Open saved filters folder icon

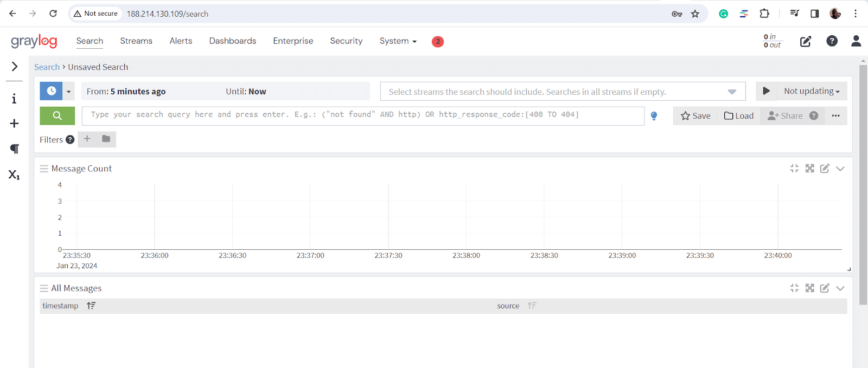(106, 139)
